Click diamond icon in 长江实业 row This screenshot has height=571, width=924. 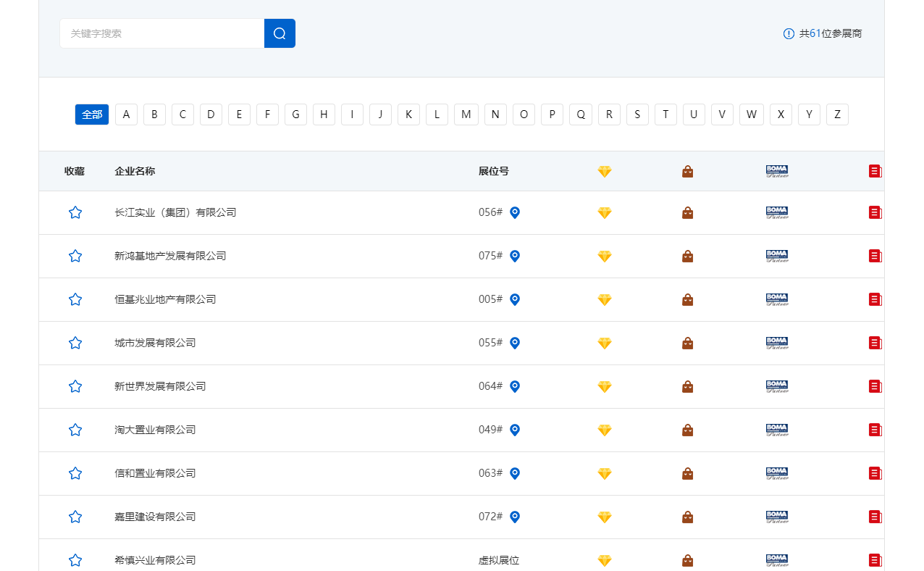pyautogui.click(x=605, y=212)
